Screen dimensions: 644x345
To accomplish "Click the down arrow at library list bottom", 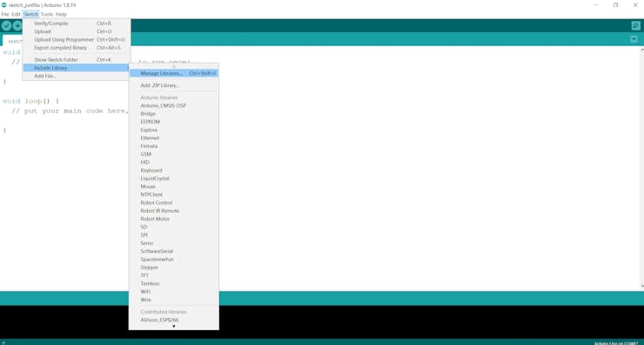I will click(174, 327).
